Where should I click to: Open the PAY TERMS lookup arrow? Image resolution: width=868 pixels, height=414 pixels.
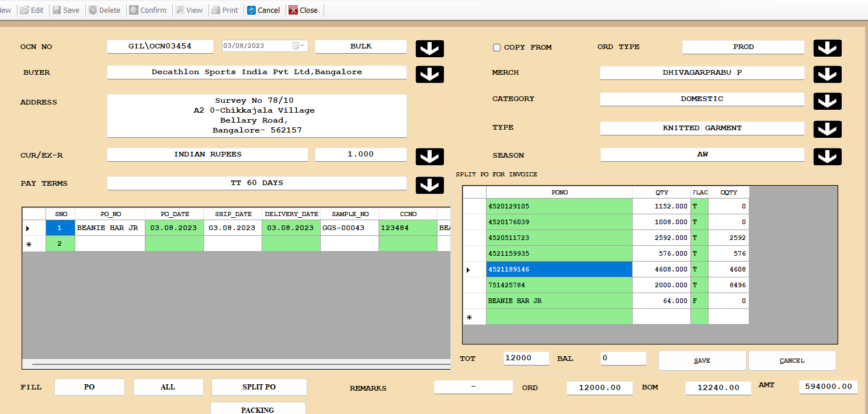[x=429, y=185]
